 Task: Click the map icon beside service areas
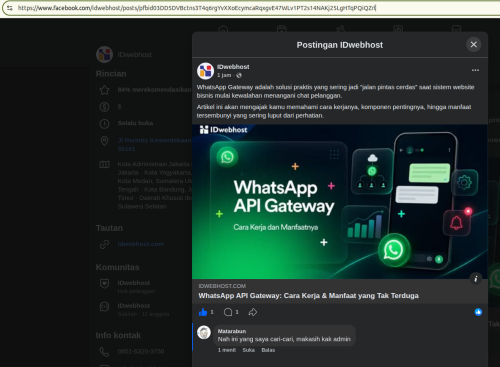click(x=104, y=164)
